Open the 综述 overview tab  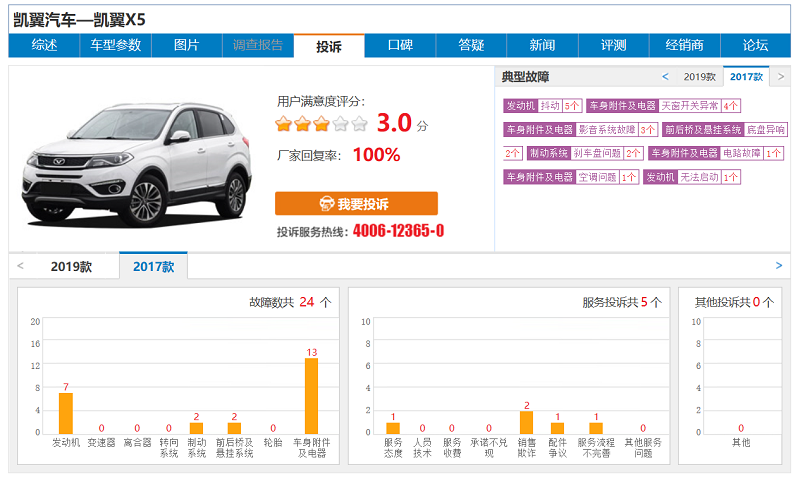(44, 45)
